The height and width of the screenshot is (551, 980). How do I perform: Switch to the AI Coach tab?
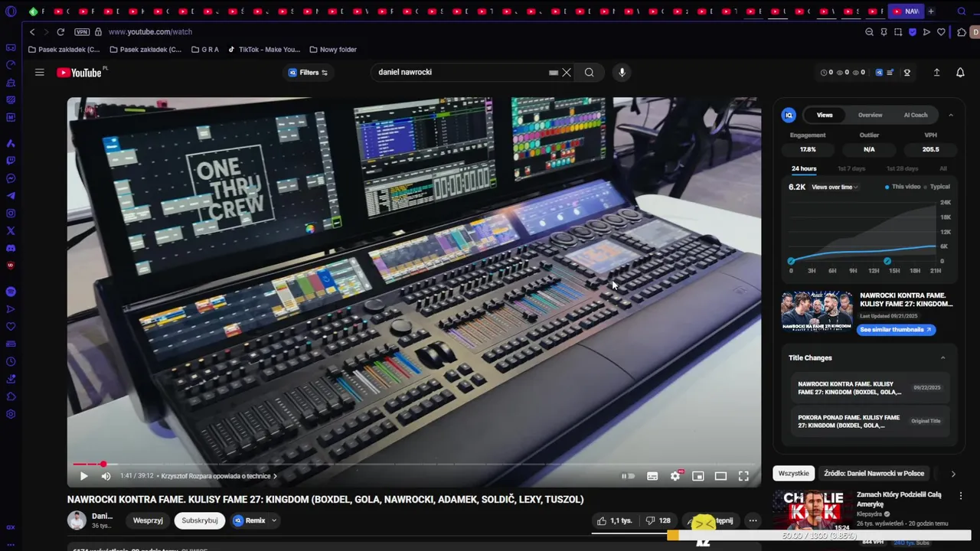pyautogui.click(x=916, y=115)
